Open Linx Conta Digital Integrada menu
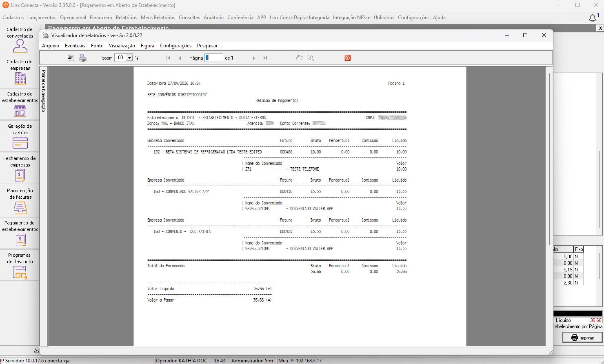The height and width of the screenshot is (364, 604). click(300, 18)
